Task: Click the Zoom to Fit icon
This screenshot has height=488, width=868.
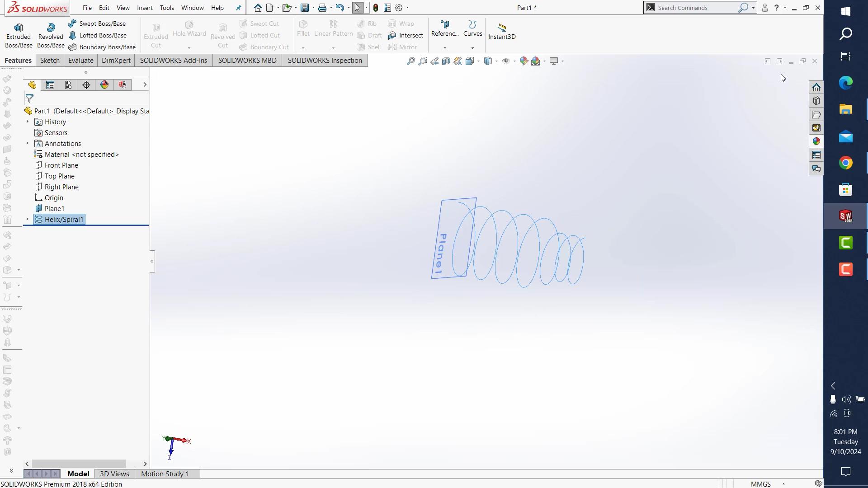Action: 410,61
